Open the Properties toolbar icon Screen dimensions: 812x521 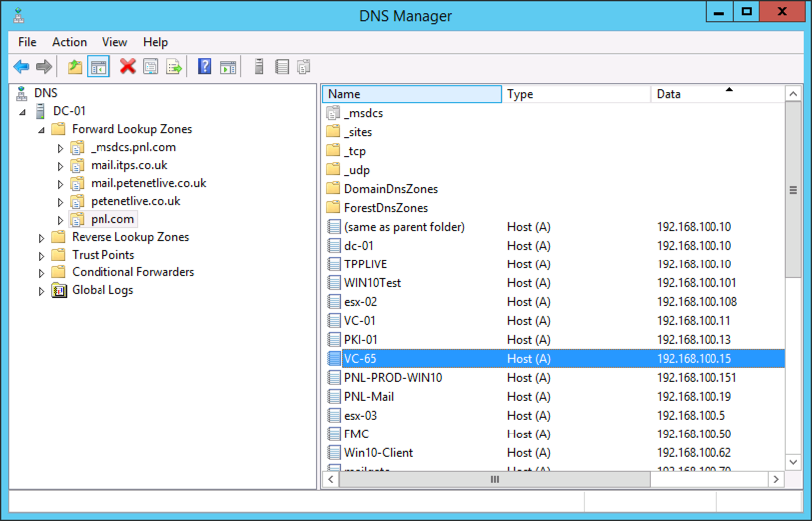point(150,67)
